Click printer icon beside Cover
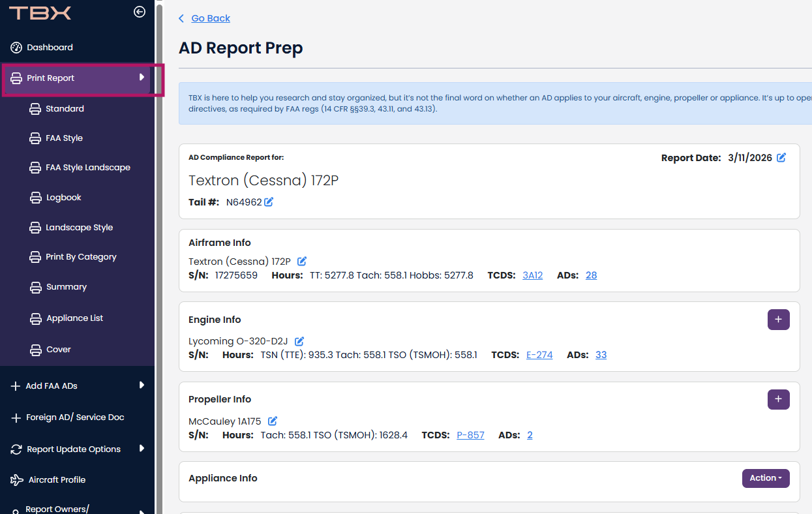Image resolution: width=812 pixels, height=514 pixels. tap(35, 350)
